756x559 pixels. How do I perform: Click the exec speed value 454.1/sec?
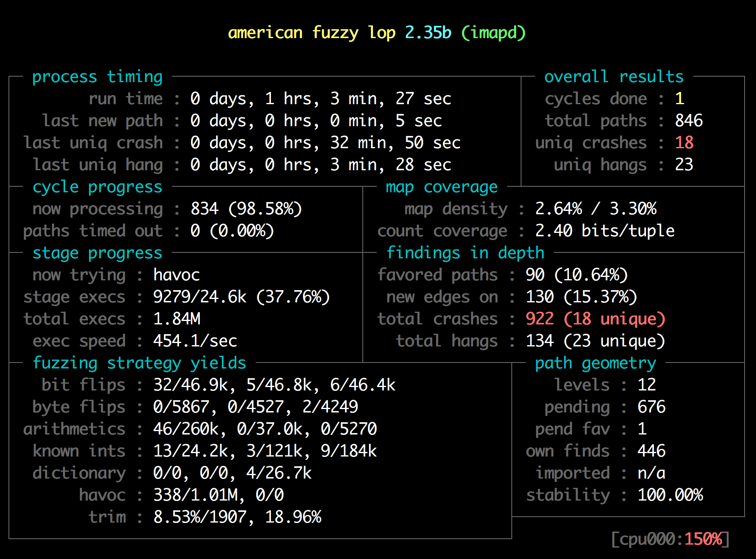click(x=195, y=341)
